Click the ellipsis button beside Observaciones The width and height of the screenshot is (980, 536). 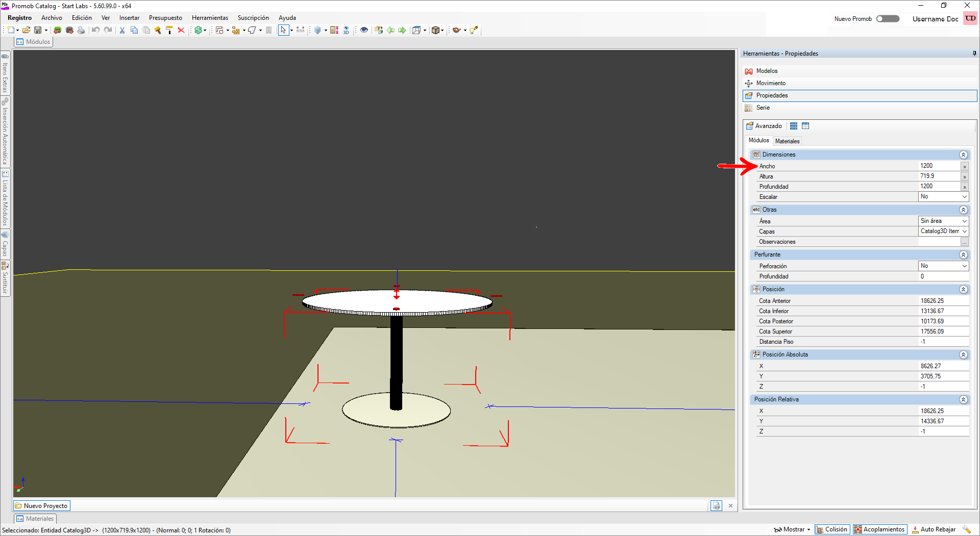(965, 242)
